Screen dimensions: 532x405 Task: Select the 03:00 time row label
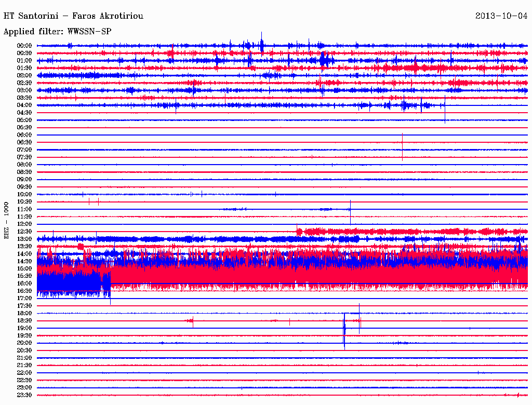click(x=24, y=90)
